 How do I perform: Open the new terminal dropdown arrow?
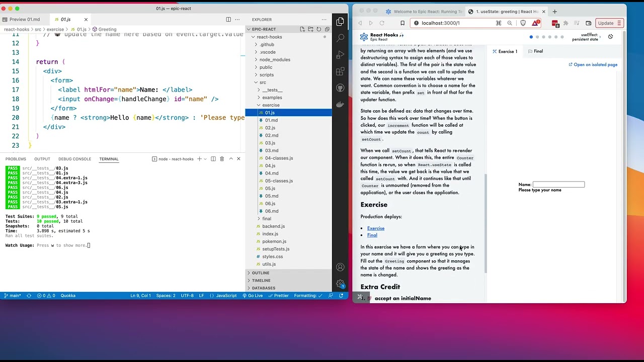[x=205, y=159]
